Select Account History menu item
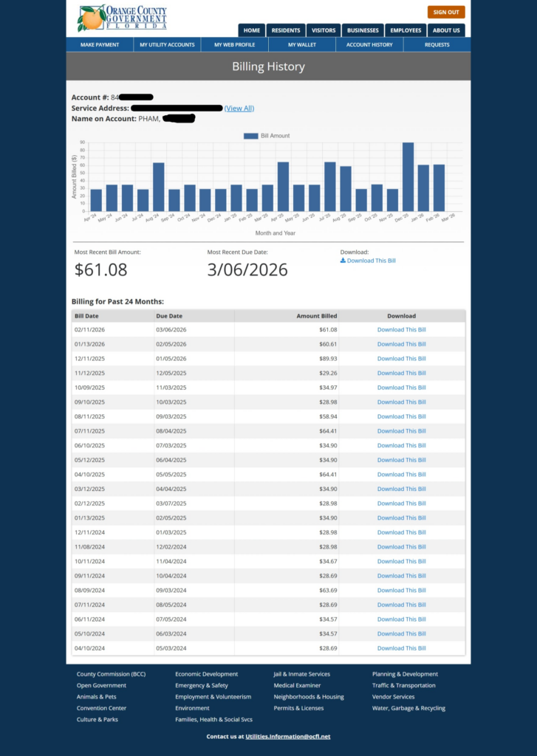The width and height of the screenshot is (537, 756). click(x=369, y=45)
